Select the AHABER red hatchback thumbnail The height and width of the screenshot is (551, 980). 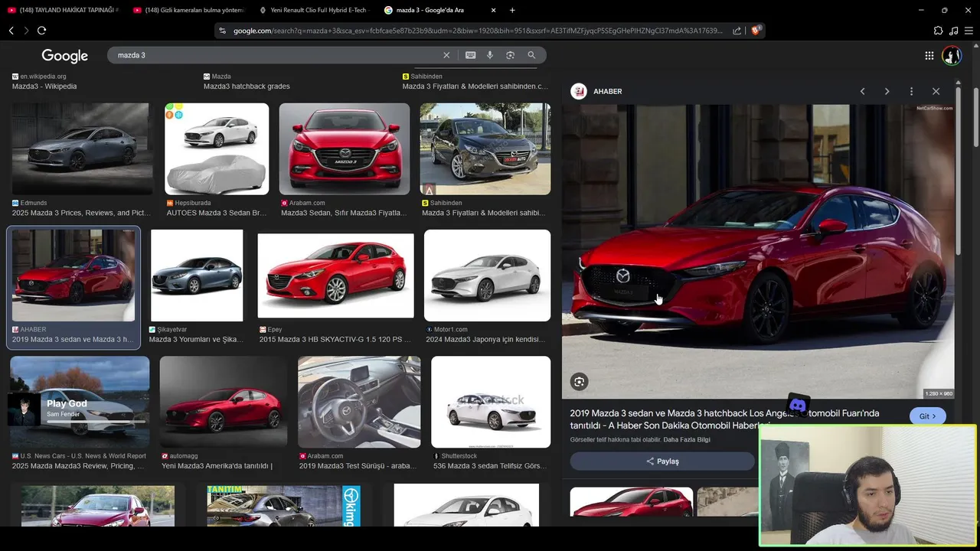(73, 275)
